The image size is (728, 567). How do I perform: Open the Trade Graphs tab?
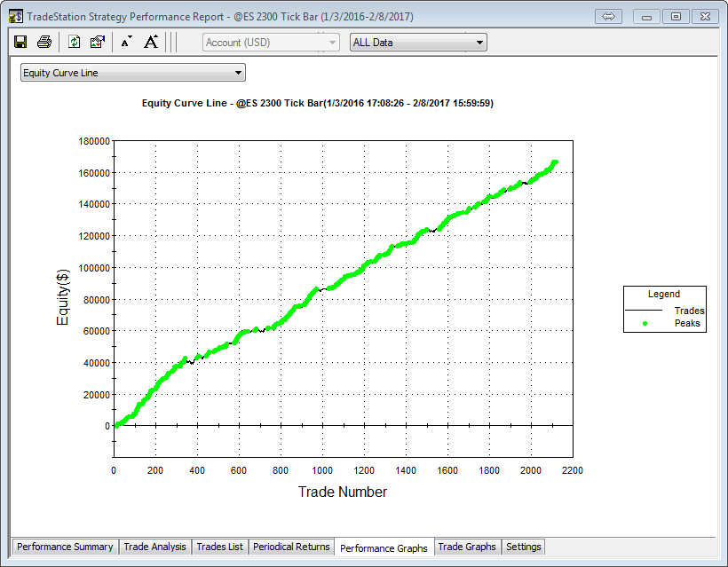click(467, 547)
